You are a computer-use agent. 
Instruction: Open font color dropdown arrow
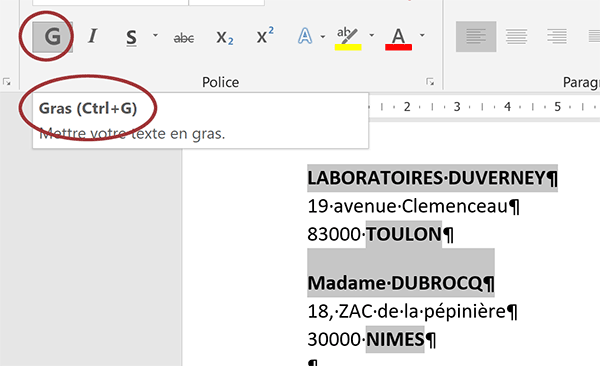422,35
